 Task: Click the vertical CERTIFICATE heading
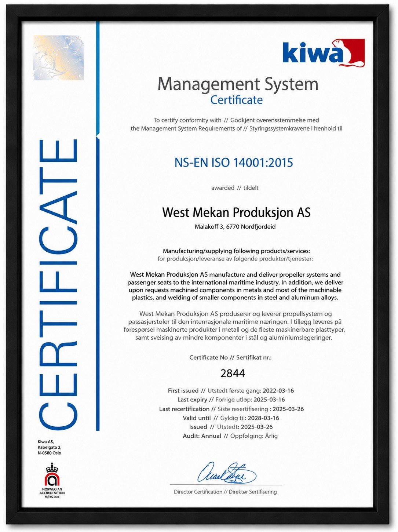(59, 284)
